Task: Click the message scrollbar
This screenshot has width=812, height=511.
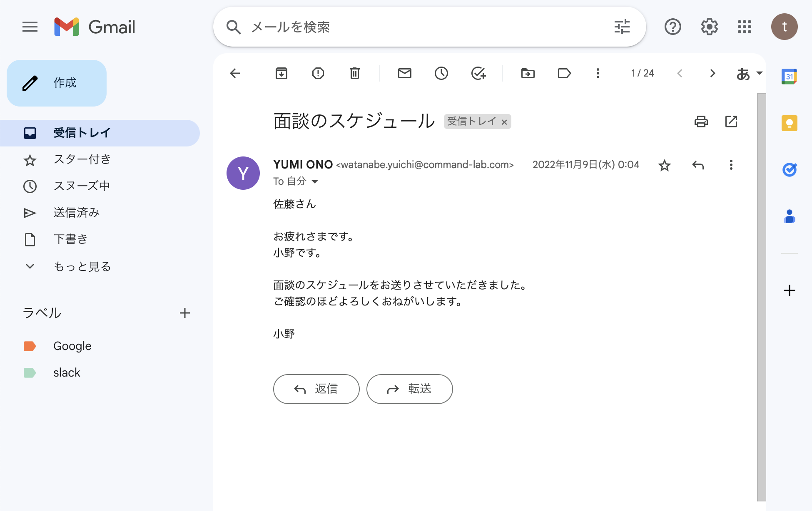Action: (x=761, y=297)
